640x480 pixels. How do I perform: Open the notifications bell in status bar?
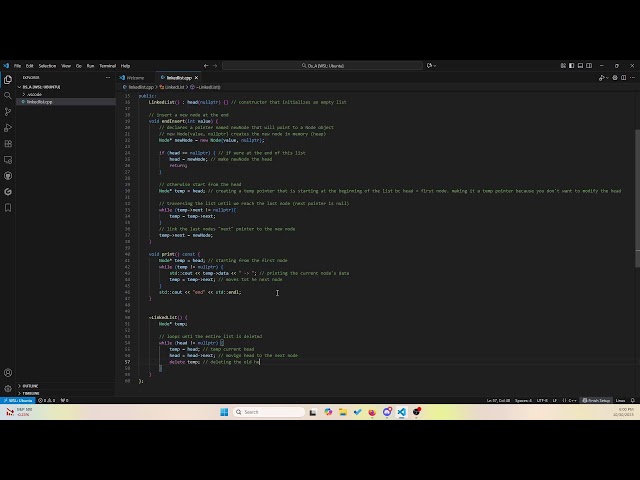(633, 400)
